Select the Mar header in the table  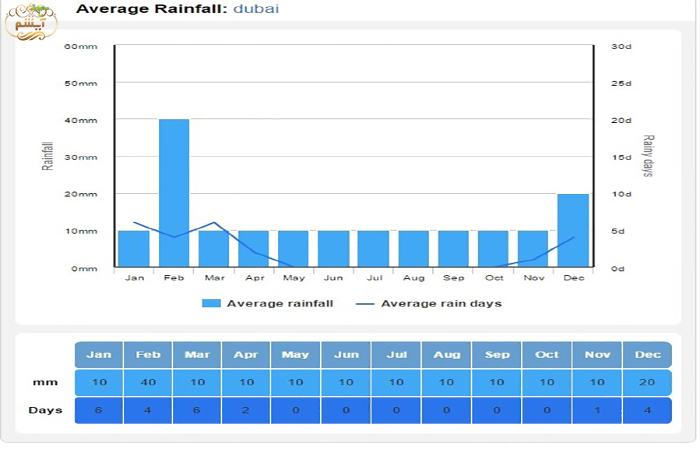[197, 355]
